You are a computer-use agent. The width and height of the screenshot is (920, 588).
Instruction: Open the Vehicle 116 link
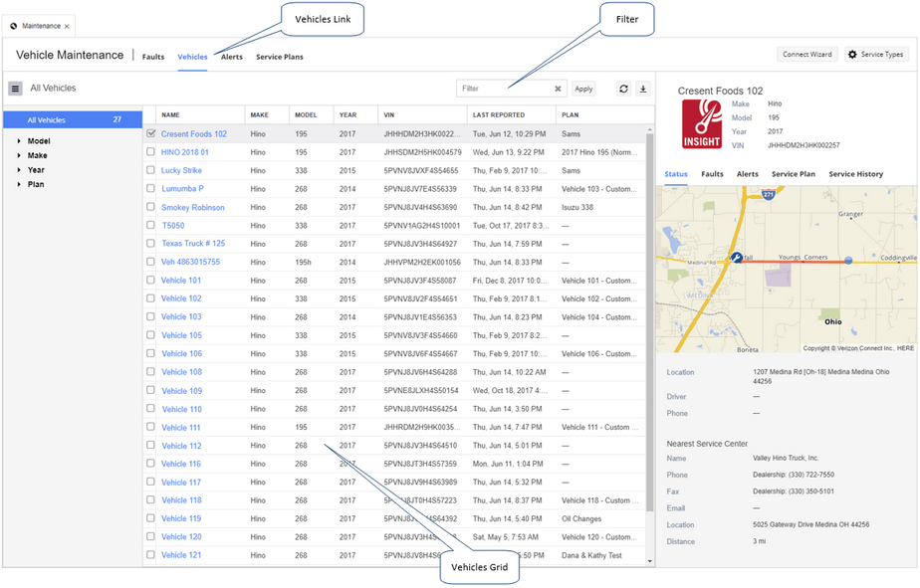coord(181,464)
